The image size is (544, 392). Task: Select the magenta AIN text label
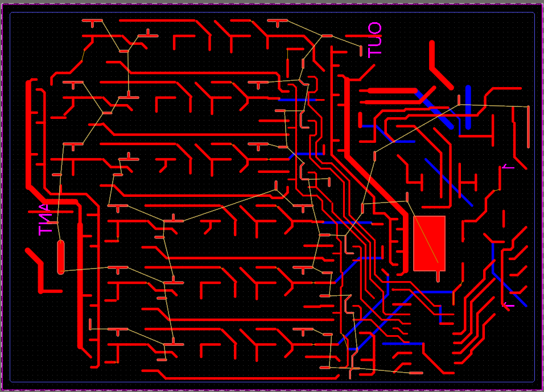click(44, 220)
